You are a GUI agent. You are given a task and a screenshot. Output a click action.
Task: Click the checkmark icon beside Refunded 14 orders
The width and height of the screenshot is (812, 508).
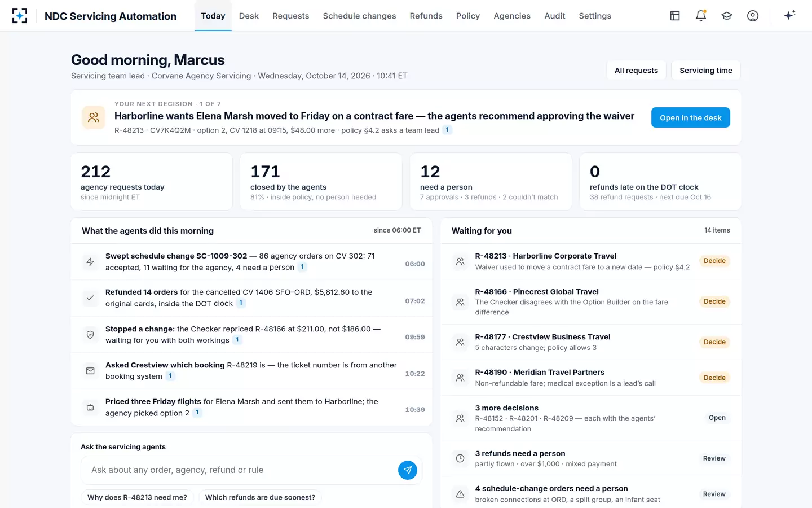click(x=90, y=298)
